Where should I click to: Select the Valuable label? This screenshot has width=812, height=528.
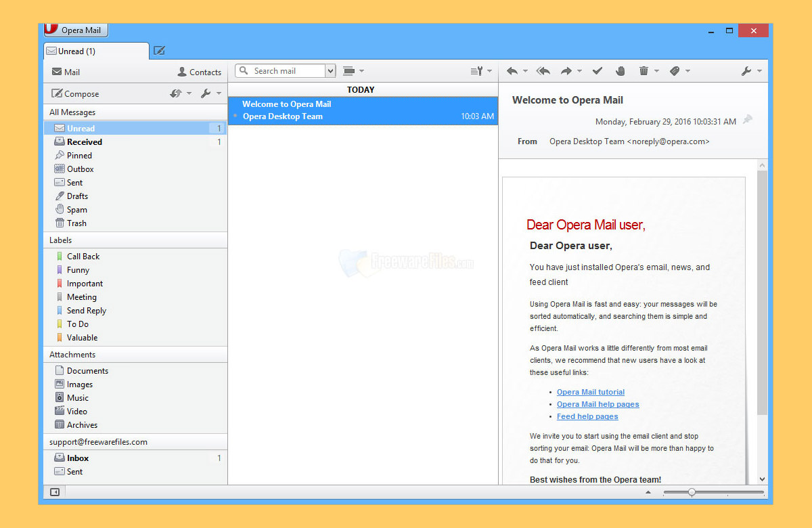click(135, 338)
